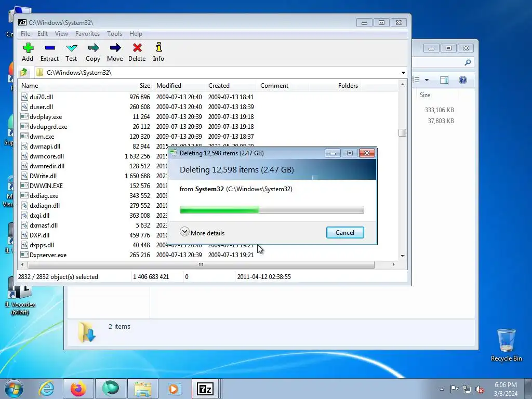
Task: Sort by the Modified column header
Action: pyautogui.click(x=179, y=86)
